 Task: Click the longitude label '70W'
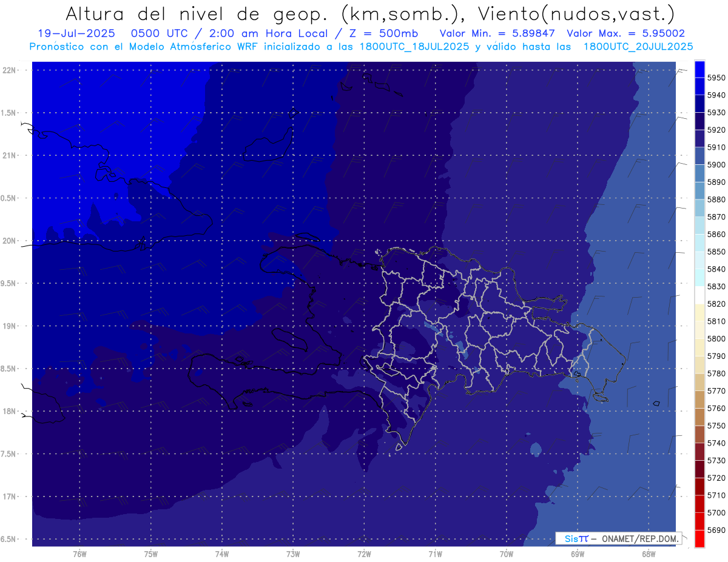click(507, 554)
